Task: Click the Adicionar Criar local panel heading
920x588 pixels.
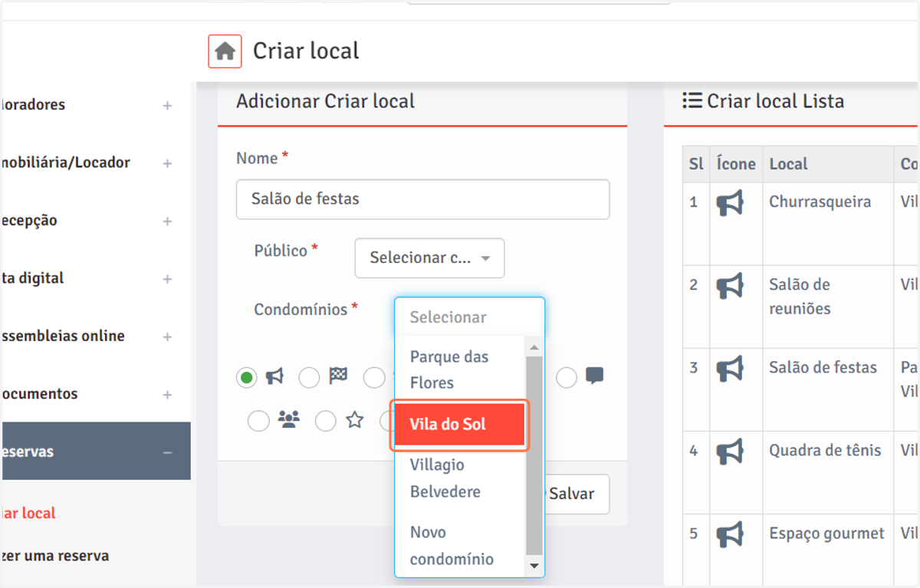Action: point(325,101)
